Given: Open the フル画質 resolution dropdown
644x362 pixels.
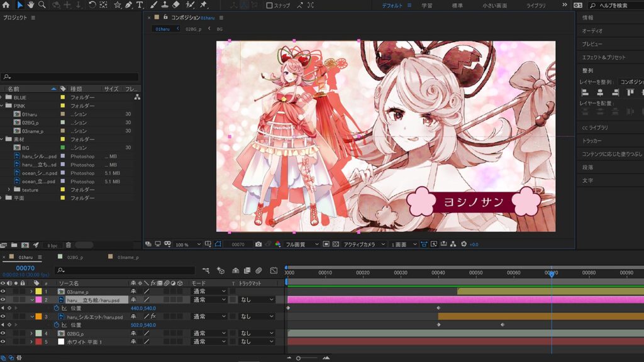Looking at the screenshot, I should [x=302, y=244].
